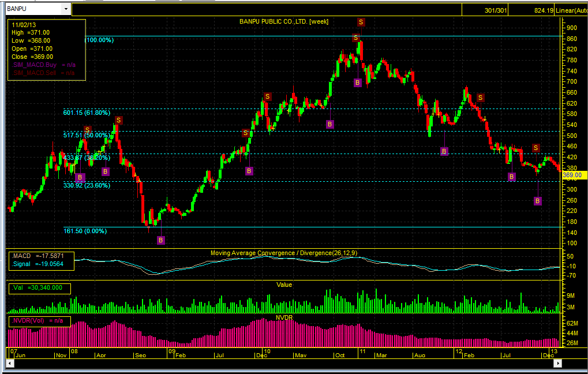Screen dimensions: 588x374
Task: Click the .Signal =-19.0564 legend value
Action: pos(38,264)
